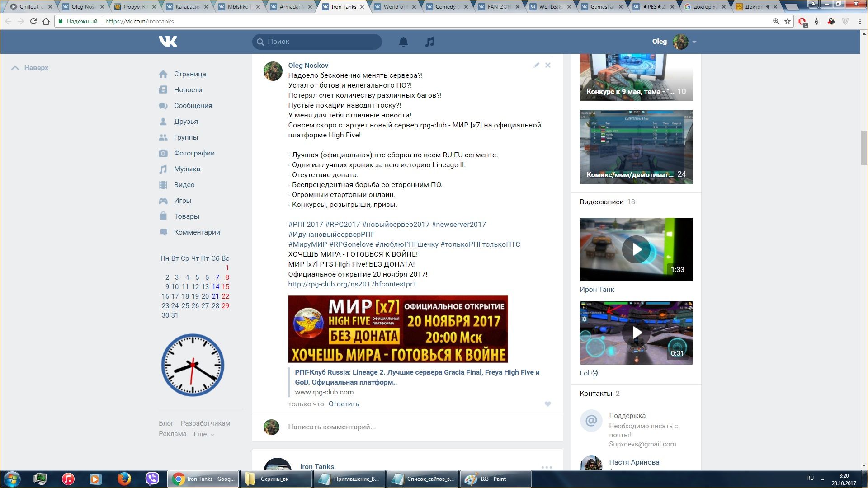Open rpg-club.org contest link
This screenshot has width=868, height=488.
tap(352, 284)
